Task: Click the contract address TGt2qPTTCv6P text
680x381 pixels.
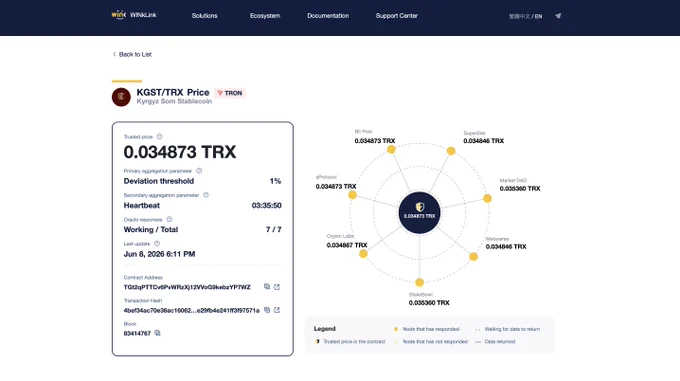Action: point(187,287)
